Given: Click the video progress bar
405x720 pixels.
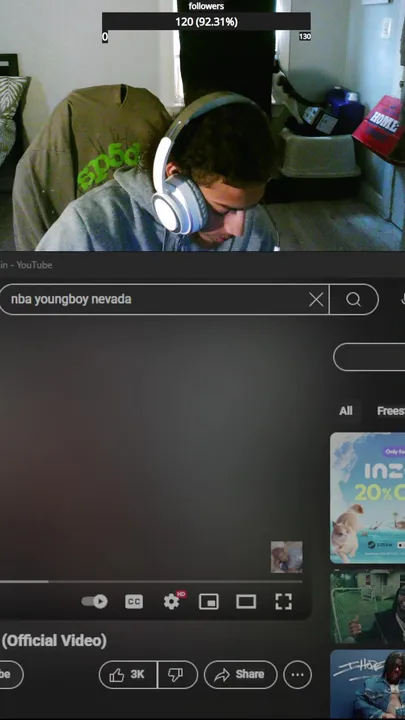Looking at the screenshot, I should click(151, 581).
